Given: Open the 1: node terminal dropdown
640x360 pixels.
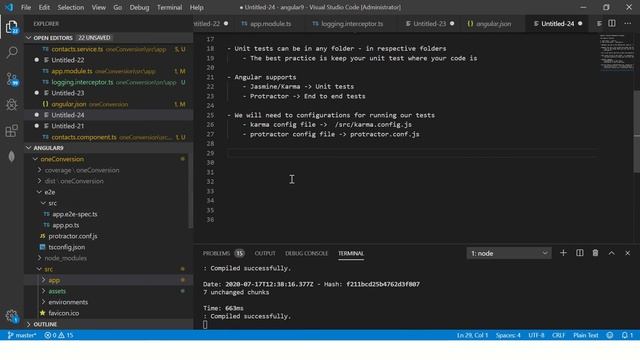Looking at the screenshot, I should point(509,253).
